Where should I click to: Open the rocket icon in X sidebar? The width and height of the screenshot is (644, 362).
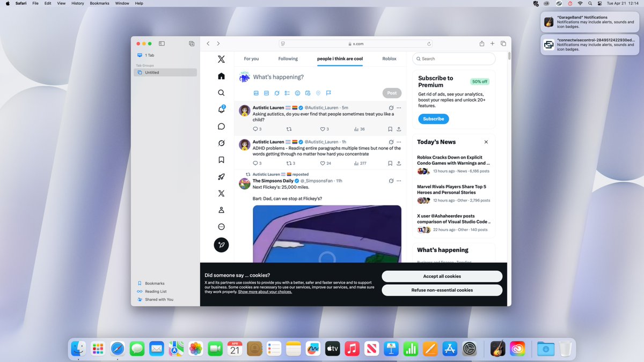click(221, 176)
